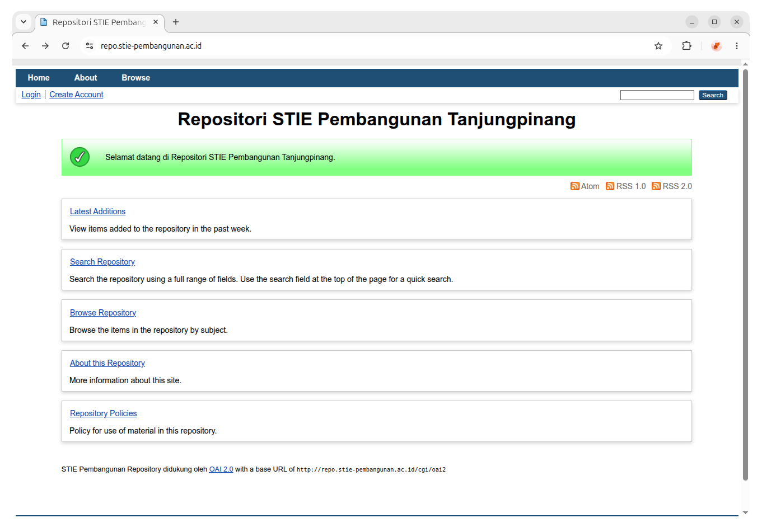Click the OAI base URL text
762x532 pixels.
pos(371,470)
